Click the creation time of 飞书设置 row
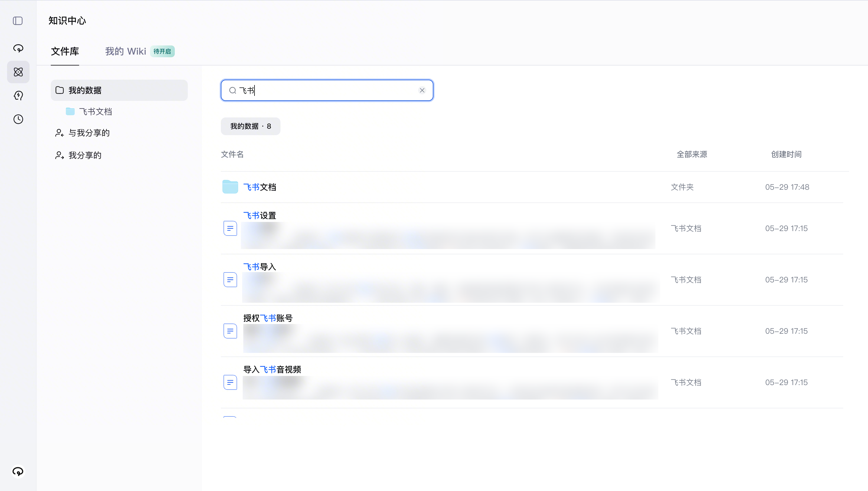The width and height of the screenshot is (868, 491). 786,228
